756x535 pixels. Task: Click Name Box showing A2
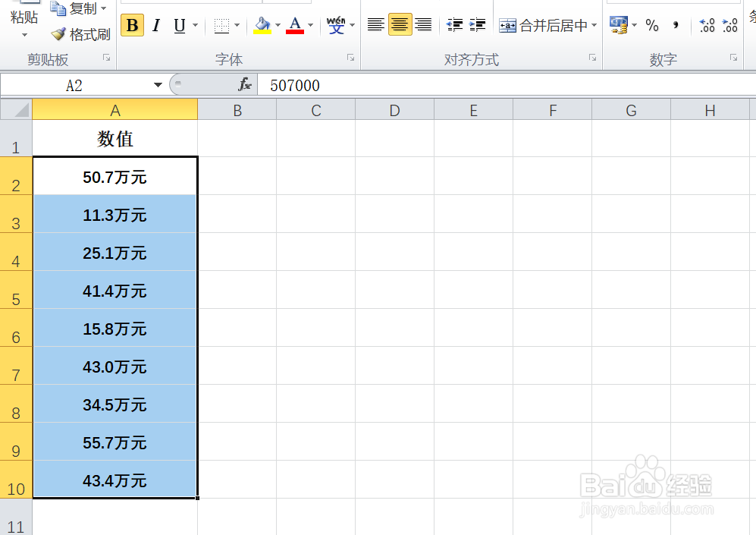click(74, 86)
